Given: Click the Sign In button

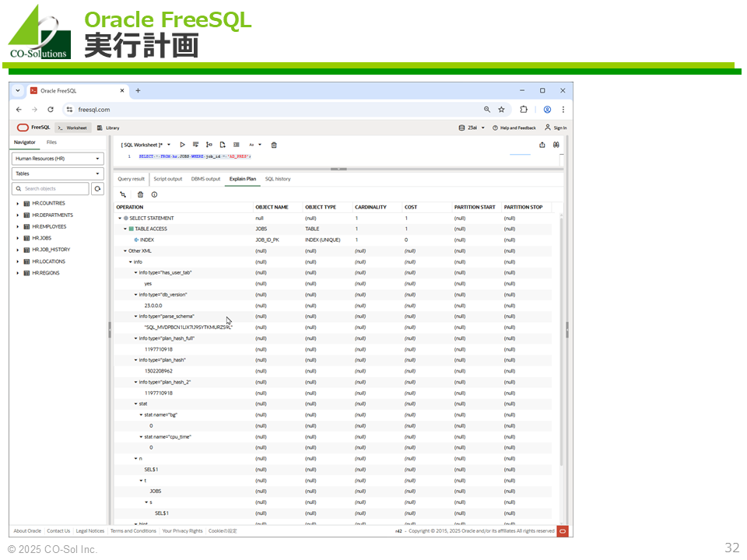Looking at the screenshot, I should point(556,128).
